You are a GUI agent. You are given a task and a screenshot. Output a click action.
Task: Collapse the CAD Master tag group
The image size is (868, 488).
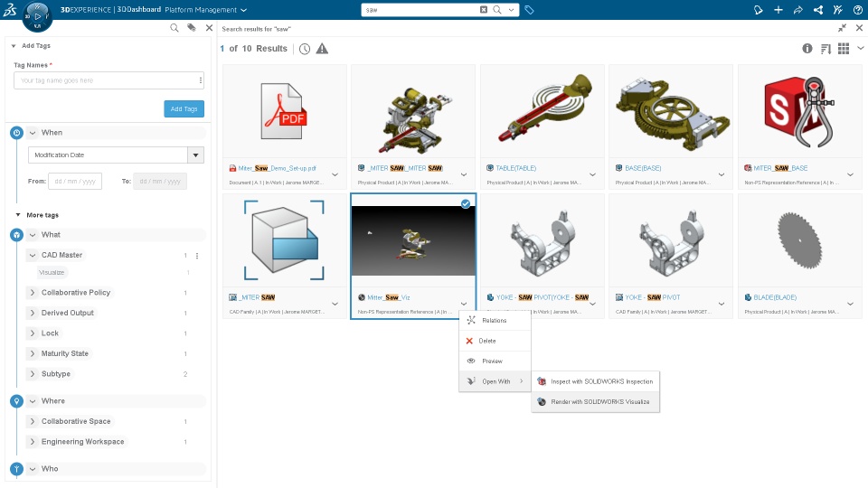tap(33, 255)
